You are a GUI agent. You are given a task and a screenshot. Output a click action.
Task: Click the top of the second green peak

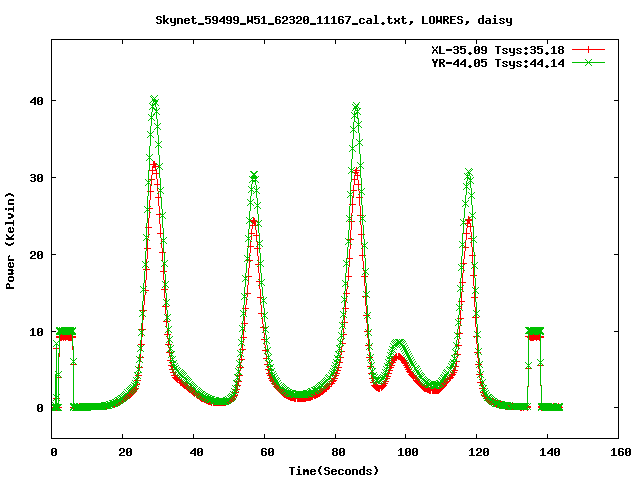[x=254, y=176]
